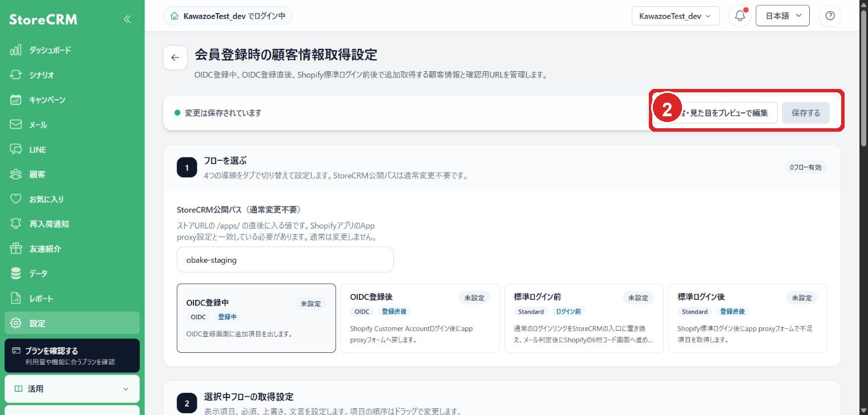
Task: Click the 0フロー有効 badge
Action: pyautogui.click(x=805, y=167)
